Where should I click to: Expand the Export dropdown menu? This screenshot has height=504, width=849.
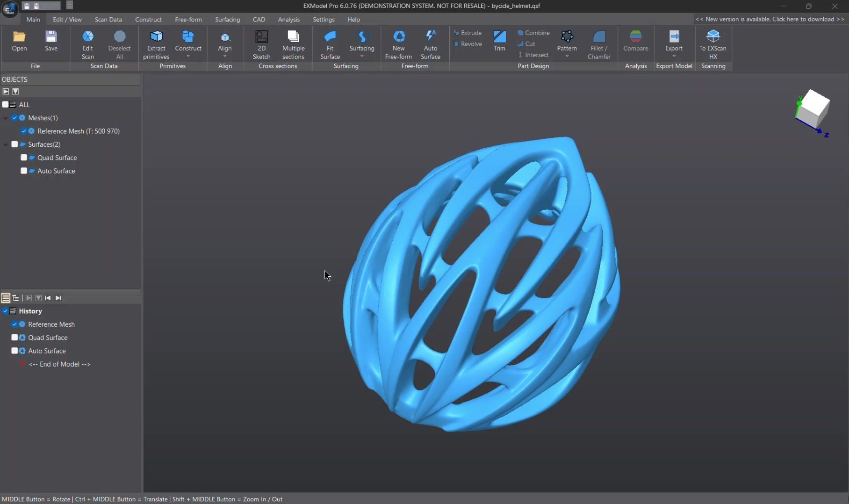coord(674,57)
